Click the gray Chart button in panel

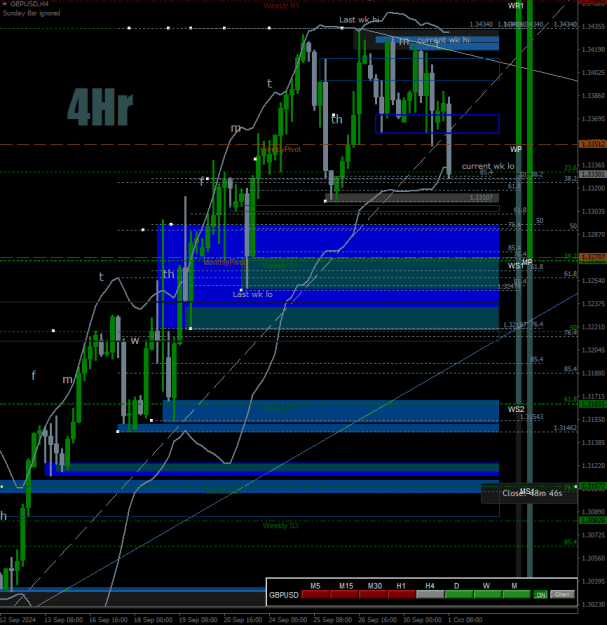[x=562, y=595]
